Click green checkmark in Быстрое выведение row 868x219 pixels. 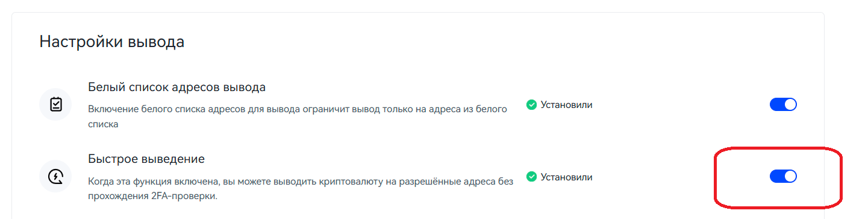point(531,177)
